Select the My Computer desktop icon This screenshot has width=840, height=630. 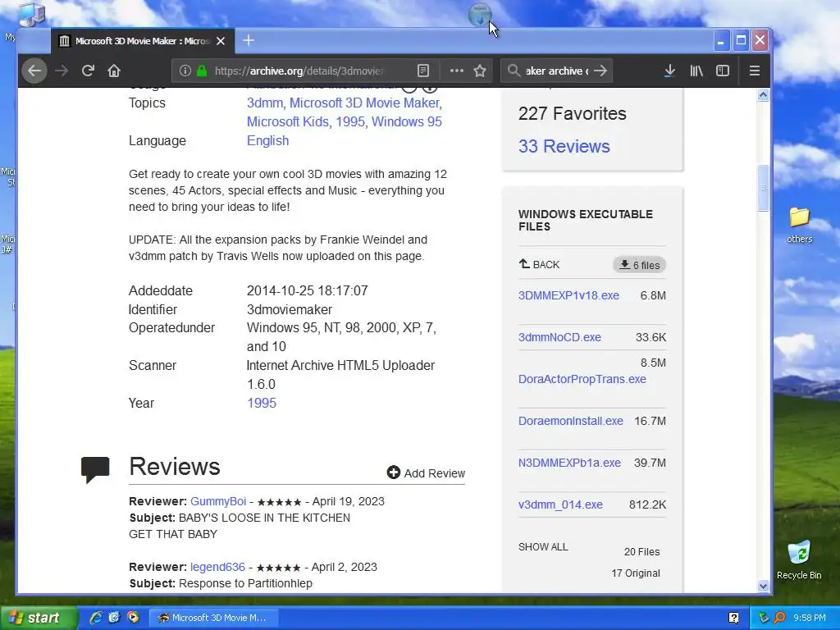31,14
